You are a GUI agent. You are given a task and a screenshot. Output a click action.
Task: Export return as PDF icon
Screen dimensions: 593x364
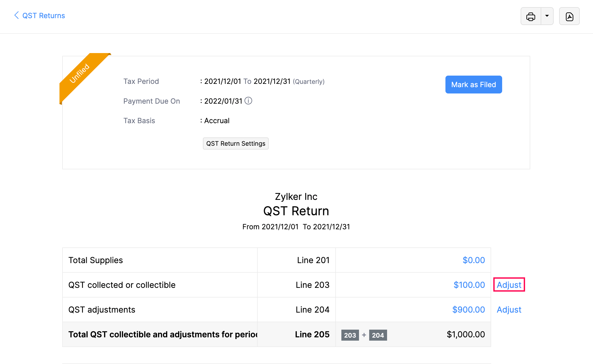coord(569,16)
